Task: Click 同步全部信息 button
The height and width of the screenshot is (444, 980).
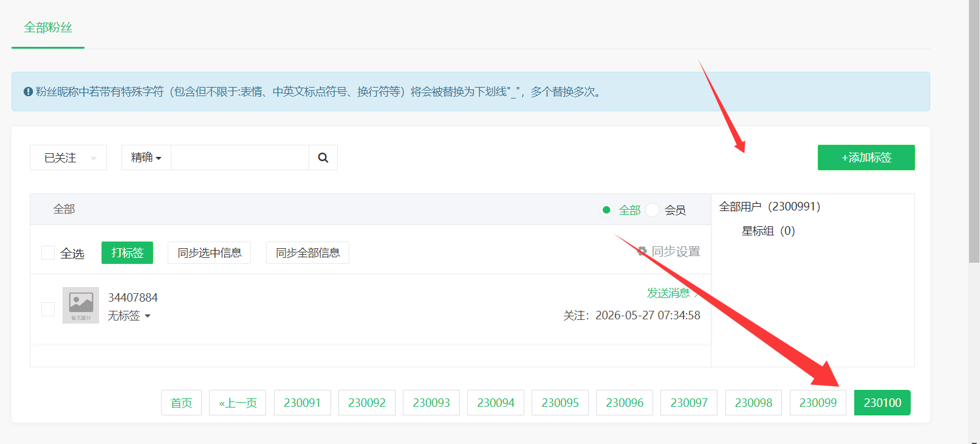Action: tap(307, 252)
